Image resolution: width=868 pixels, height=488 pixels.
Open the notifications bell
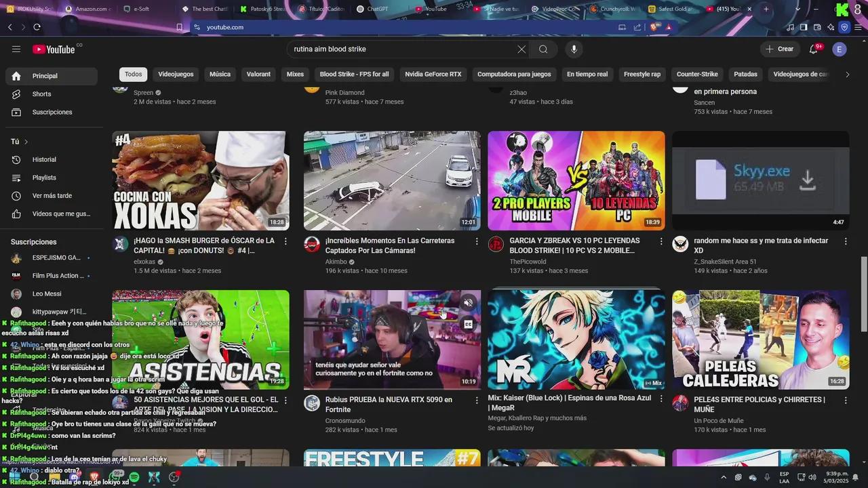click(x=814, y=49)
